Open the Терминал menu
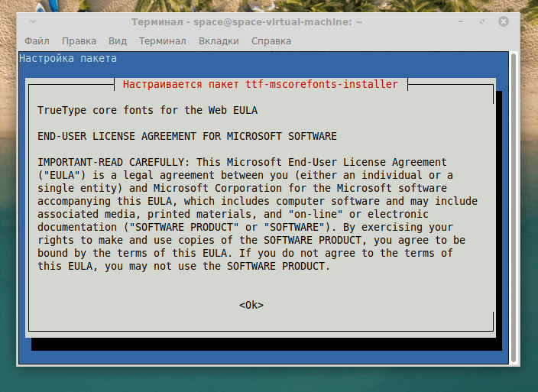 click(163, 41)
